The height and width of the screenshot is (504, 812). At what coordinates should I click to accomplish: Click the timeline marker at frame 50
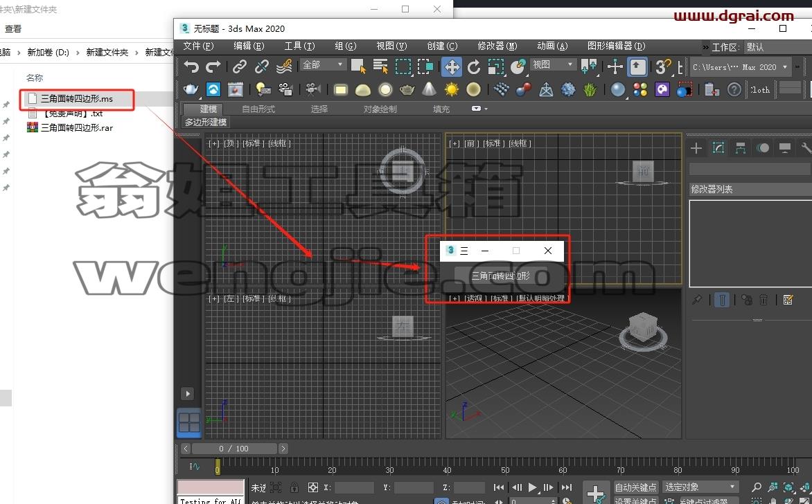click(x=505, y=470)
